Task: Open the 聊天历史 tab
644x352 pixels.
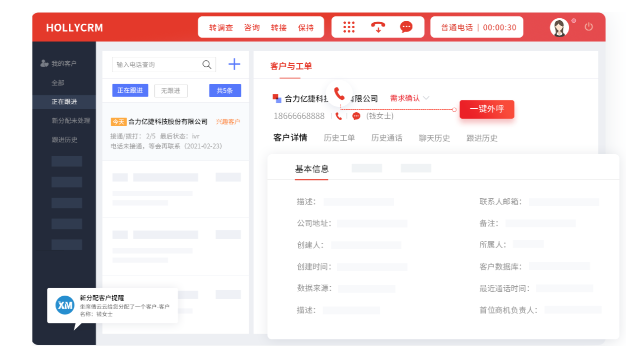Action: pos(434,138)
